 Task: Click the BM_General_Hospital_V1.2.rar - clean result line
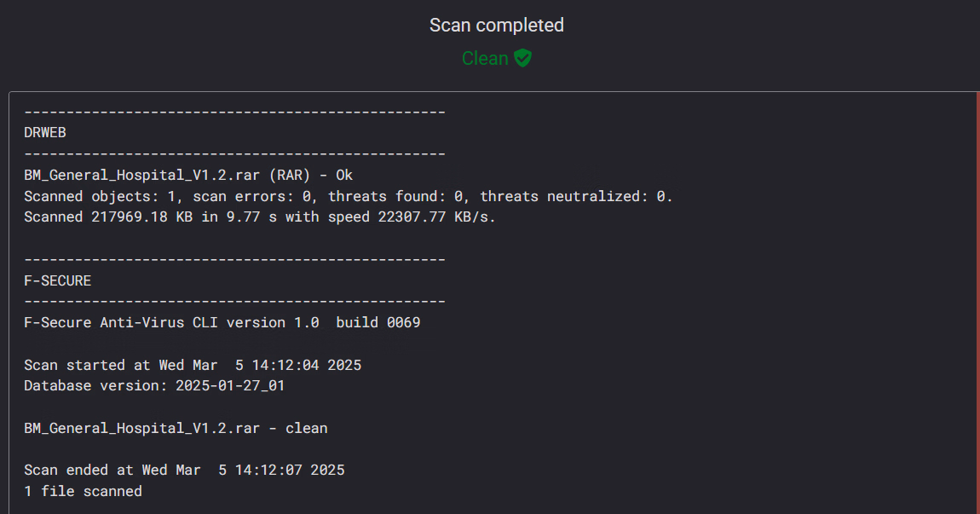pos(176,428)
